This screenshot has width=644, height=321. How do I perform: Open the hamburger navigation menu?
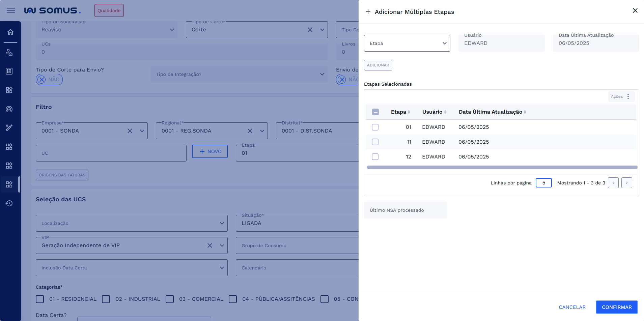pos(11,10)
